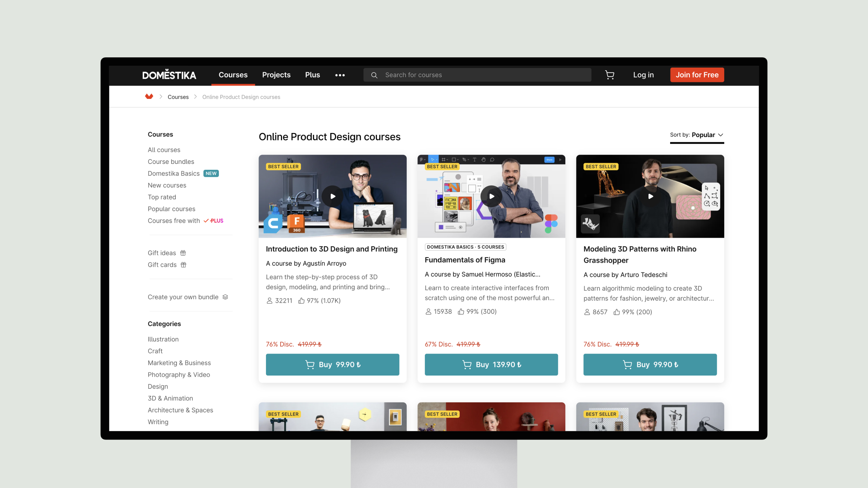Viewport: 868px width, 488px height.
Task: Click Buy 99.90 for 3D Design course
Action: (332, 364)
